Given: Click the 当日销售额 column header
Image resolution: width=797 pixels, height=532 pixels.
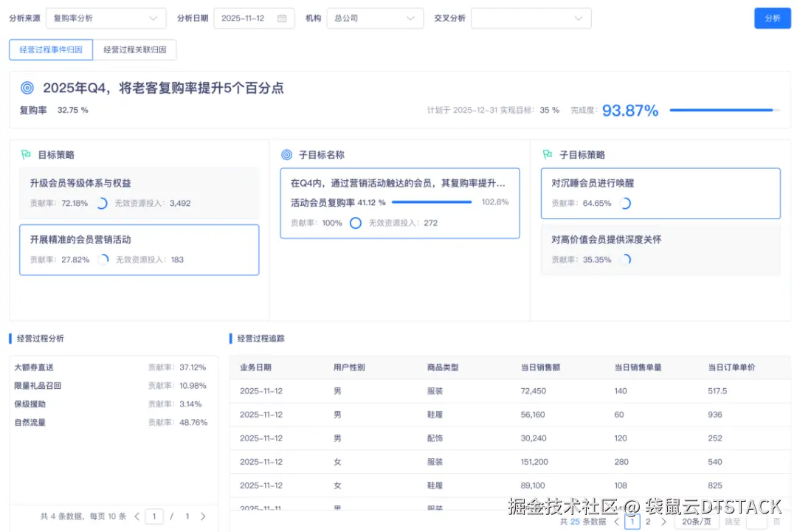Looking at the screenshot, I should (540, 367).
